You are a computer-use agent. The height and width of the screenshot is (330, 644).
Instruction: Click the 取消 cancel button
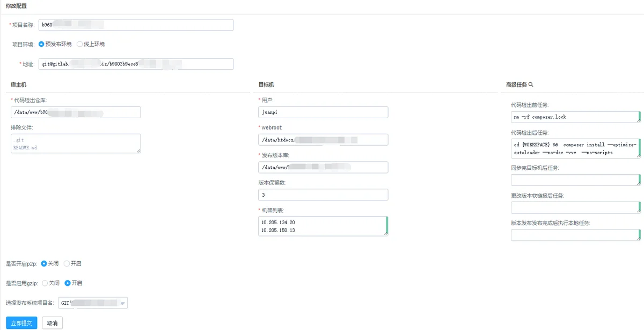tap(53, 323)
